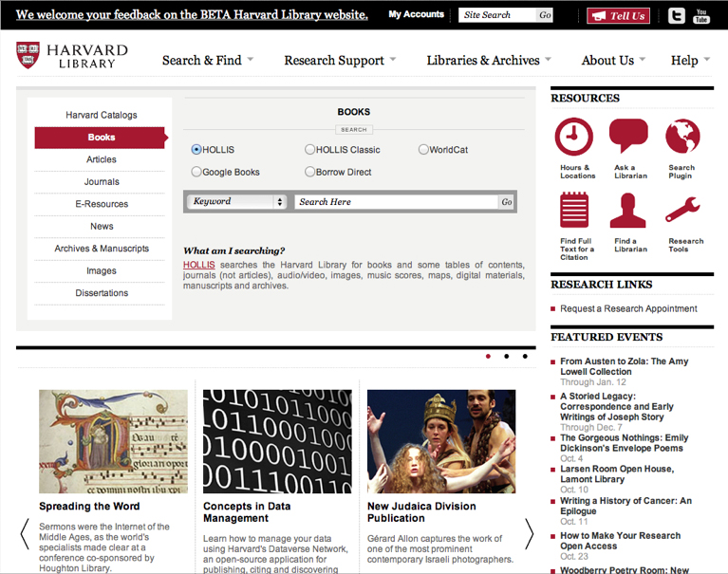The image size is (728, 574).
Task: Click Go button next to Search Here
Action: (507, 202)
